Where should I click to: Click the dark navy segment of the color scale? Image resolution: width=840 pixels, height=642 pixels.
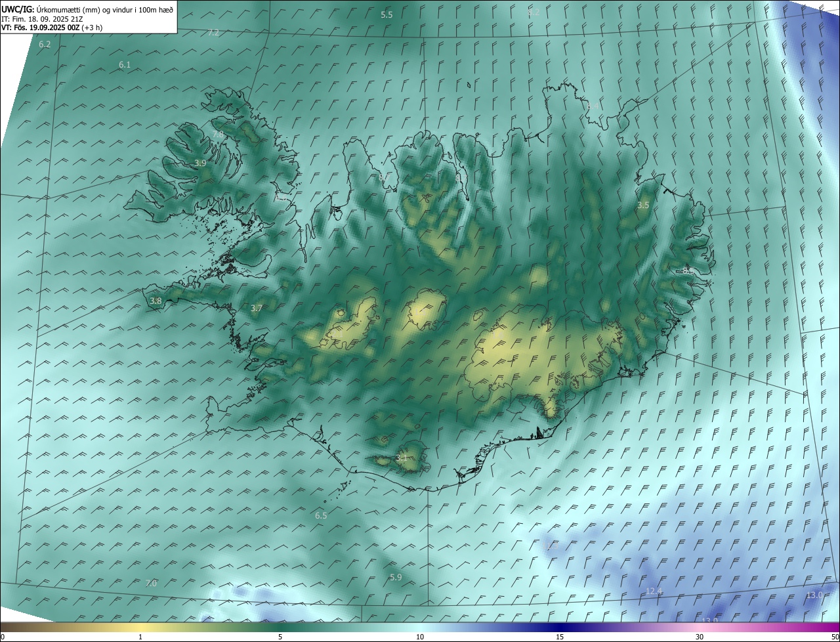click(560, 627)
